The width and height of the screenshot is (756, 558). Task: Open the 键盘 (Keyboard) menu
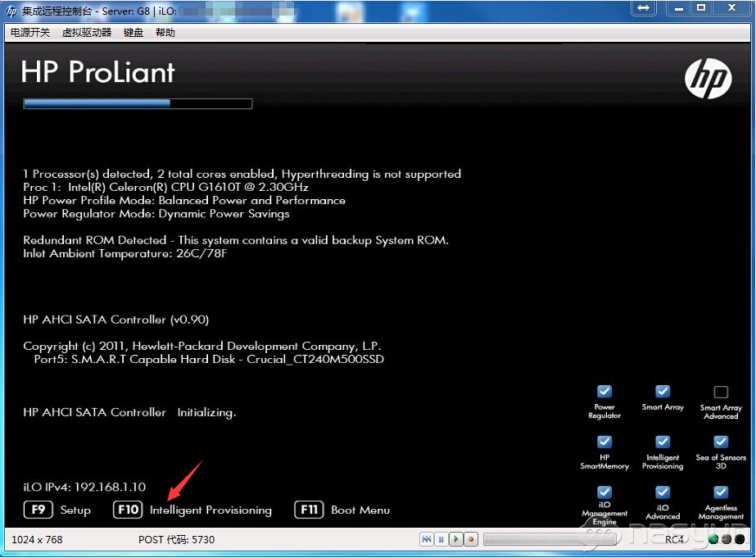pyautogui.click(x=133, y=33)
